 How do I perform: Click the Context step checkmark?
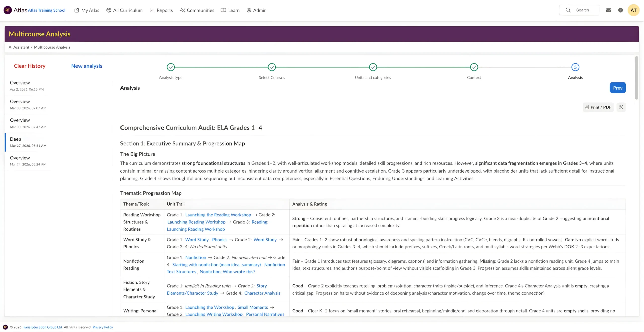pos(474,67)
